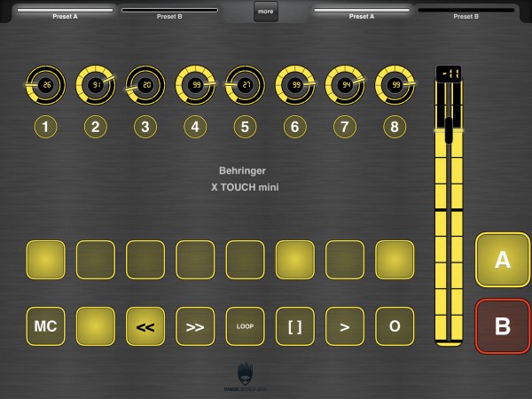Tap the round button 1
The height and width of the screenshot is (399, 532).
[45, 127]
